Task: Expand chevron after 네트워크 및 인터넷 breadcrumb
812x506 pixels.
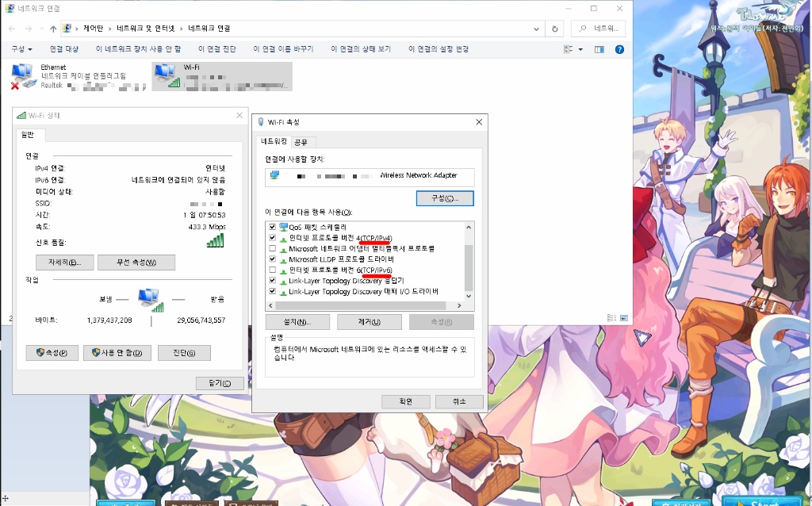Action: 182,29
